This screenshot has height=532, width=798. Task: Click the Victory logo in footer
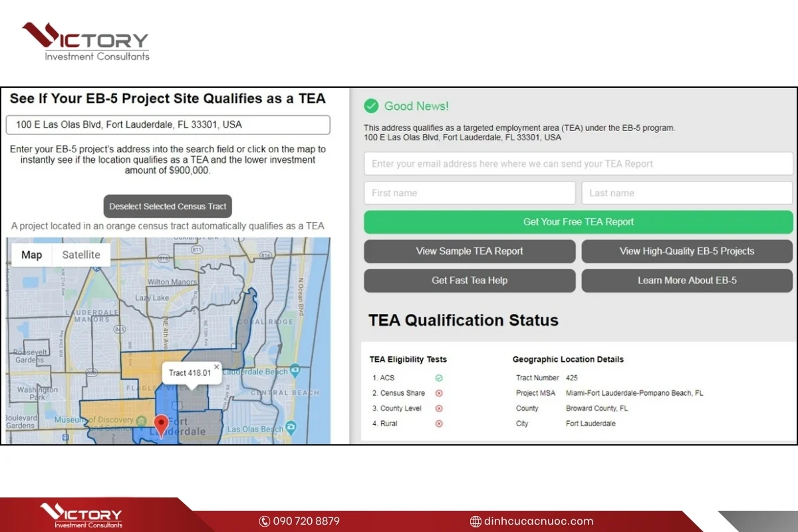[x=81, y=515]
